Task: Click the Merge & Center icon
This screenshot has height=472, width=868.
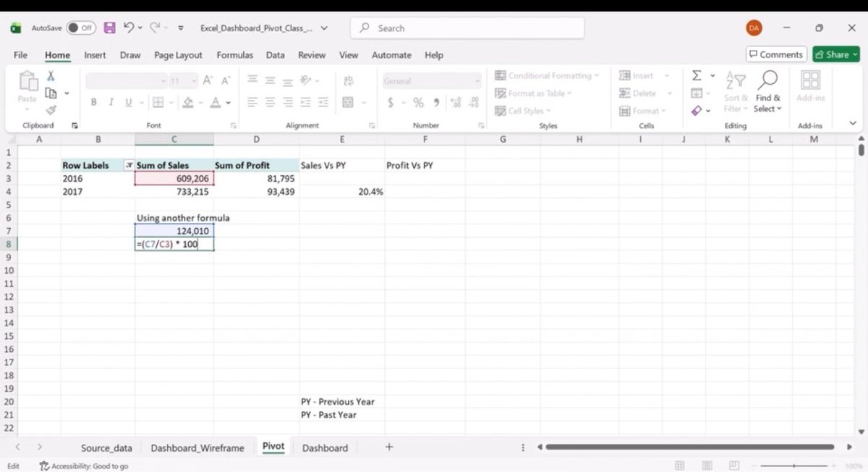Action: click(348, 103)
